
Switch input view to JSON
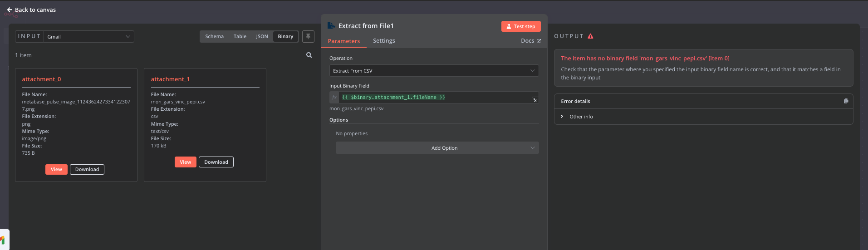pyautogui.click(x=262, y=36)
